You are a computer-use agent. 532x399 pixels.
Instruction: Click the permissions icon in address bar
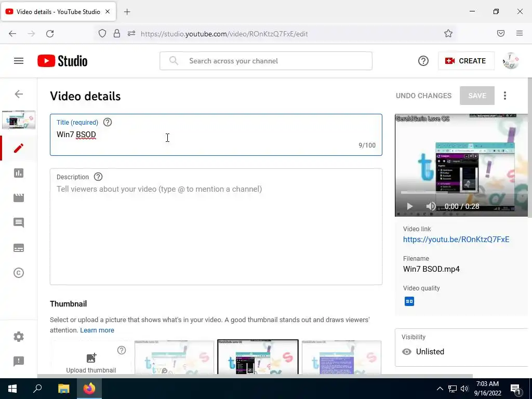[131, 34]
